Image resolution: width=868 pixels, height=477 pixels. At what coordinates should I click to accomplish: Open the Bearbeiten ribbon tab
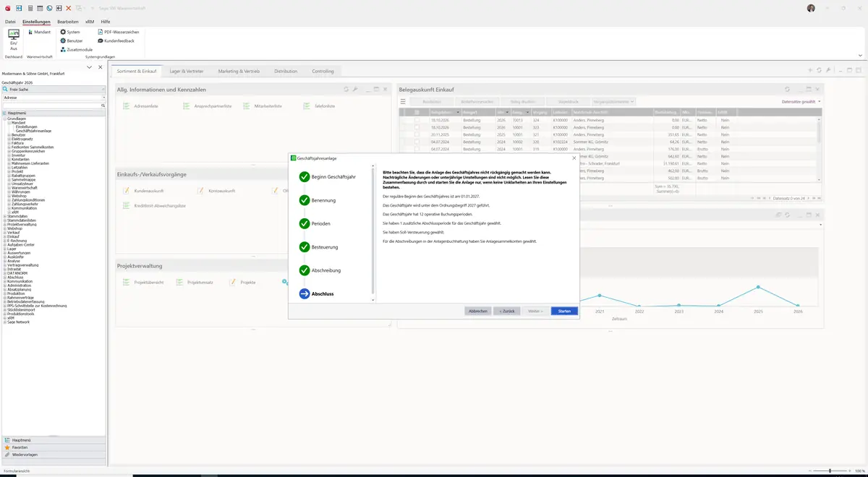[68, 22]
